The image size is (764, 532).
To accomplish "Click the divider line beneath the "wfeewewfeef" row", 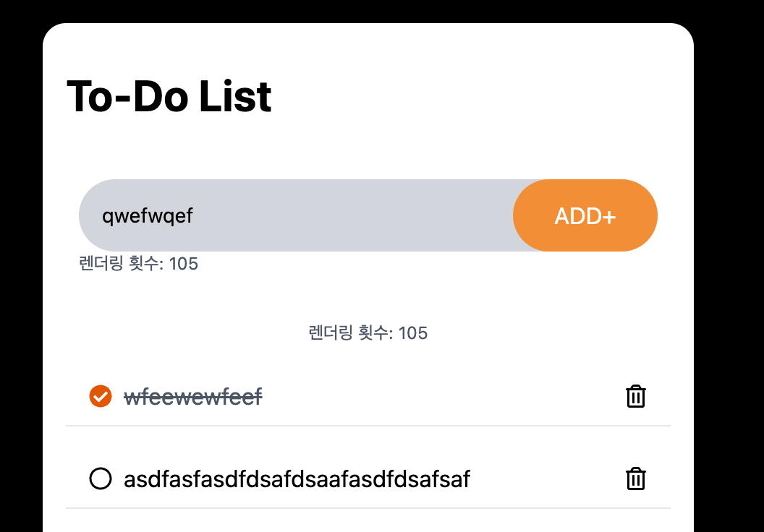I will click(368, 426).
